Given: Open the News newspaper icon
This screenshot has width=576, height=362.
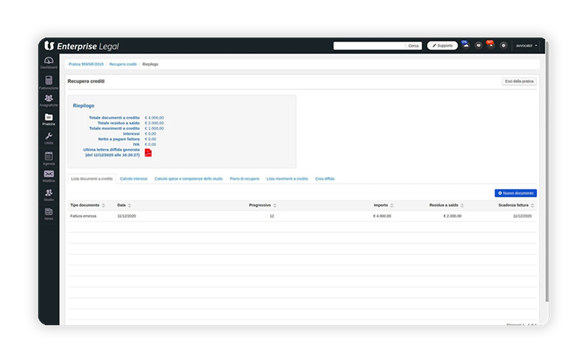Looking at the screenshot, I should [48, 214].
